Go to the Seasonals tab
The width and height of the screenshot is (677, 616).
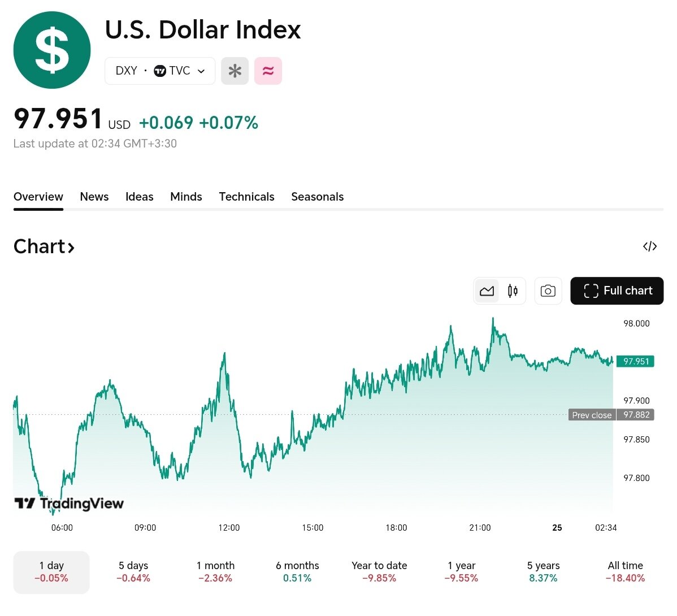317,197
